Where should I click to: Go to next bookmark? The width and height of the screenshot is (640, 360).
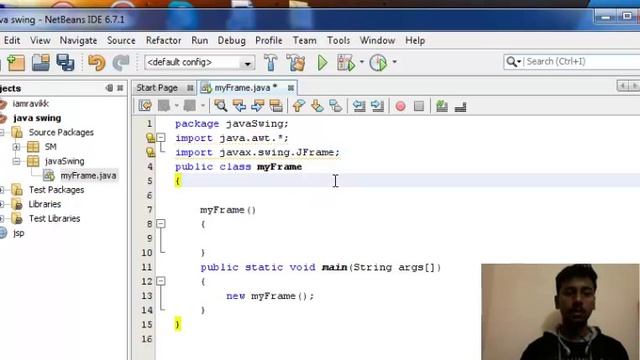point(317,106)
